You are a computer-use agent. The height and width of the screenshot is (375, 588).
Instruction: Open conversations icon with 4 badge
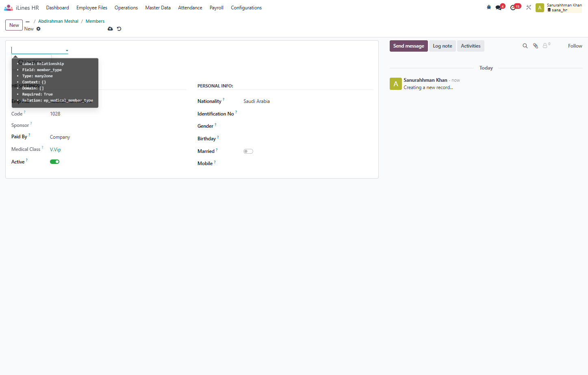click(499, 7)
